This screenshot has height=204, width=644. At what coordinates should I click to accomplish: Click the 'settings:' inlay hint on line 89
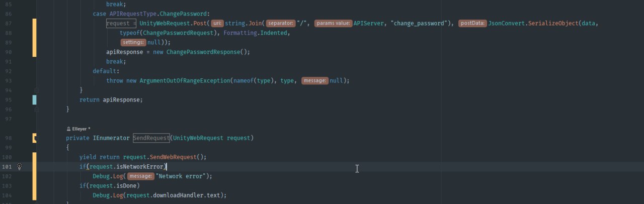(x=133, y=42)
